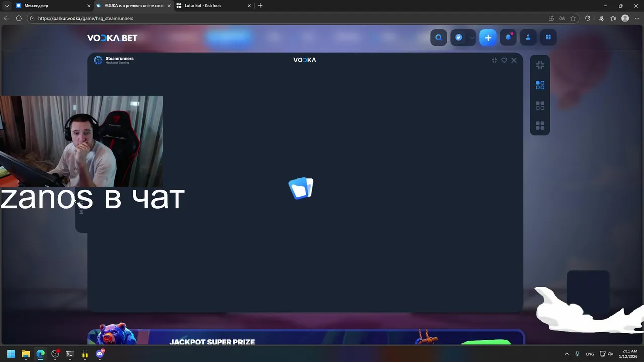Open browser settings and more menu
Screen dimensions: 644x362
(x=636, y=18)
